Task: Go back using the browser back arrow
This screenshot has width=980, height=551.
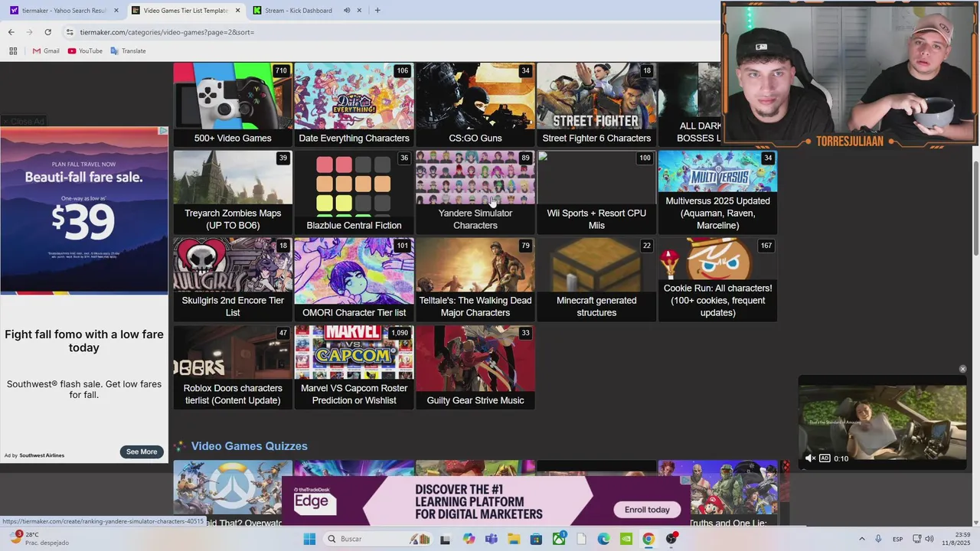Action: coord(11,32)
